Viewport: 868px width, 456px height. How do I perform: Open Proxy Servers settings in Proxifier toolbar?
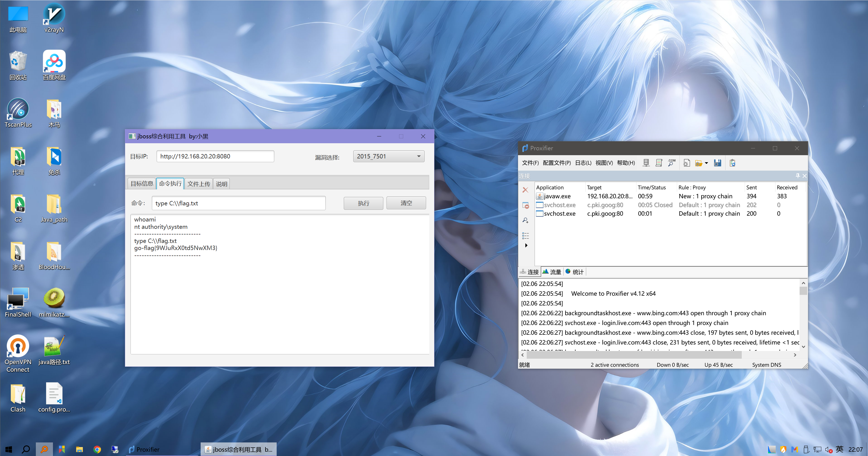(646, 163)
